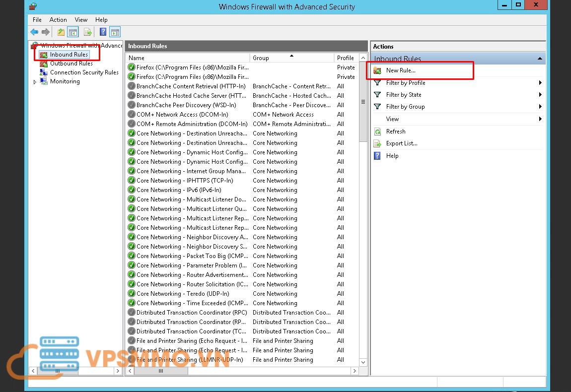This screenshot has height=392, width=571.
Task: Click the Refresh icon in Actions pane
Action: pyautogui.click(x=377, y=131)
